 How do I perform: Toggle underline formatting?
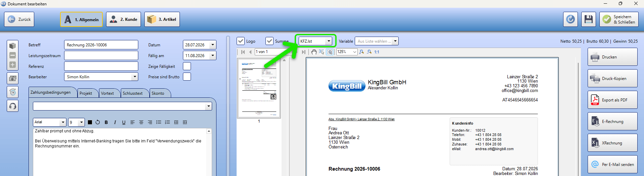124,122
